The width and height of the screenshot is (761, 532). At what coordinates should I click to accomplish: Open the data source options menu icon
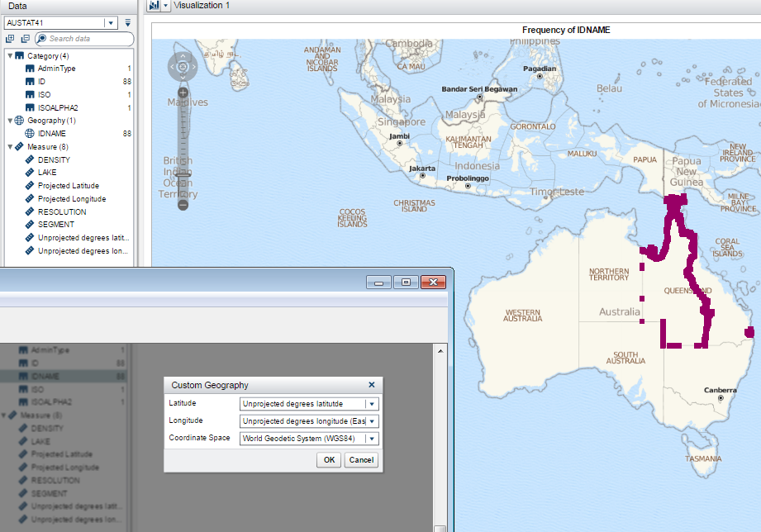(x=128, y=23)
